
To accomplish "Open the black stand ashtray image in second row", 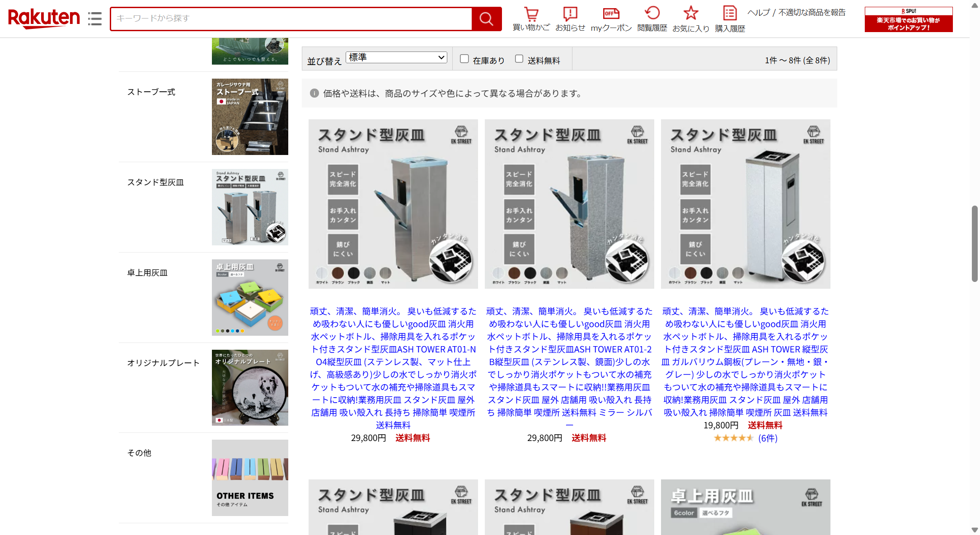I will pos(393,507).
